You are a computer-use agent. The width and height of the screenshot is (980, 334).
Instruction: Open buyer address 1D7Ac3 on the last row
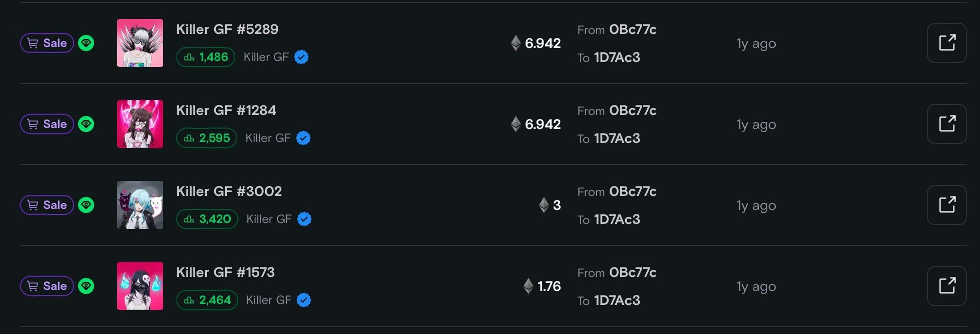click(x=618, y=300)
